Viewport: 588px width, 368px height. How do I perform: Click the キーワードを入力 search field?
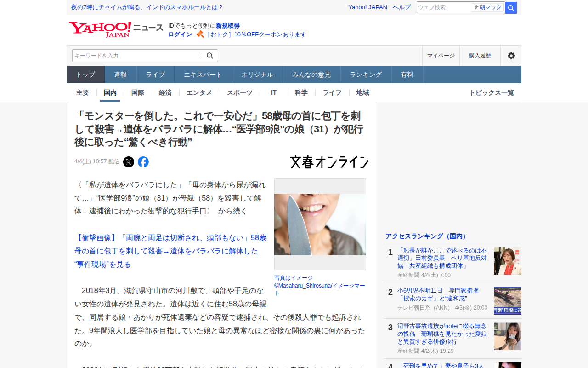[137, 56]
